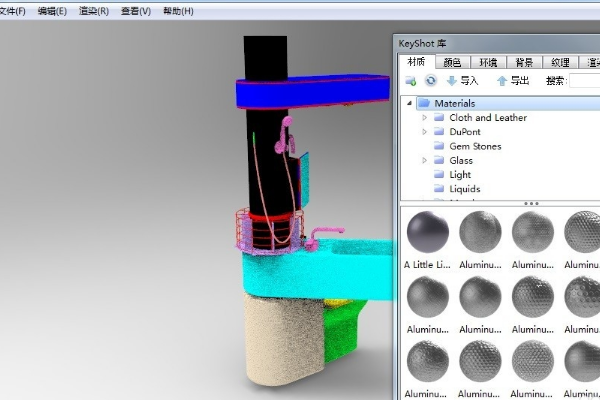The height and width of the screenshot is (400, 600).
Task: Select the Light folder icon
Action: click(x=440, y=175)
